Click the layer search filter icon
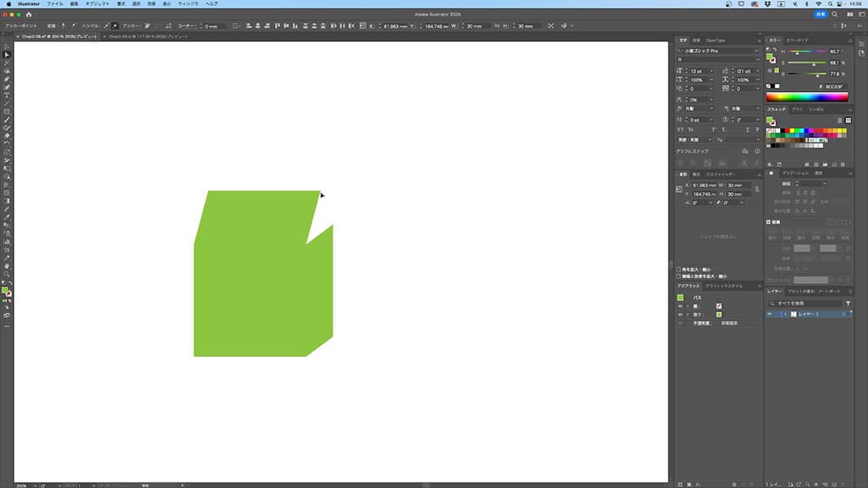 [x=848, y=303]
